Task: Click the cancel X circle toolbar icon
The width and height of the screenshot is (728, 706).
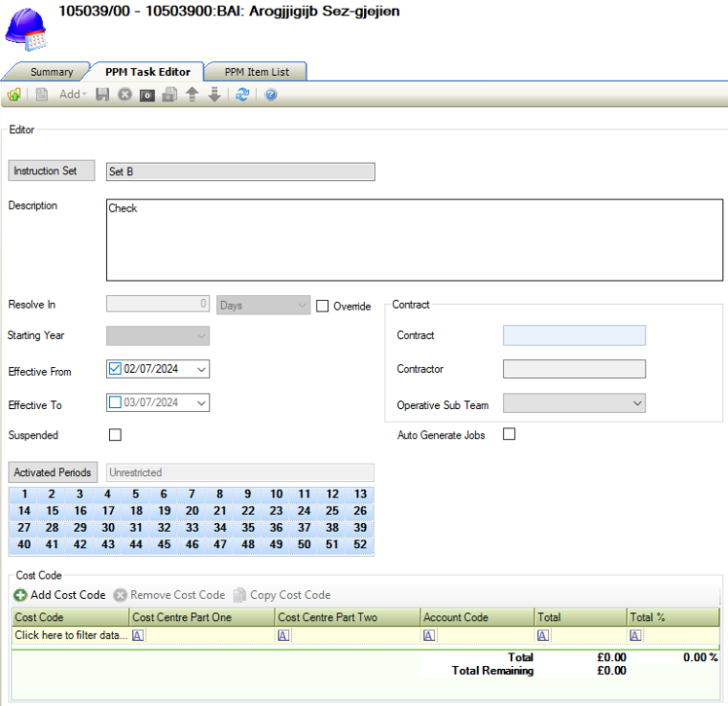Action: (125, 94)
